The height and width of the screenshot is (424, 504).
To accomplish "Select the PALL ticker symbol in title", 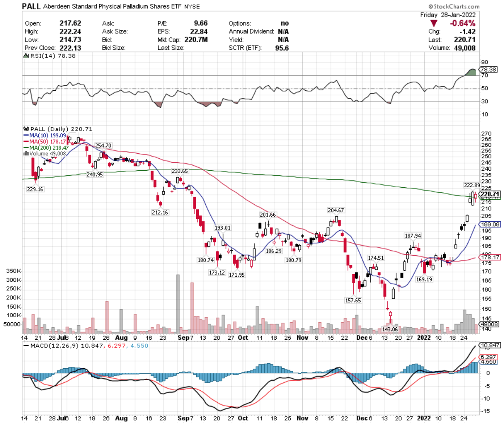I will coord(31,6).
